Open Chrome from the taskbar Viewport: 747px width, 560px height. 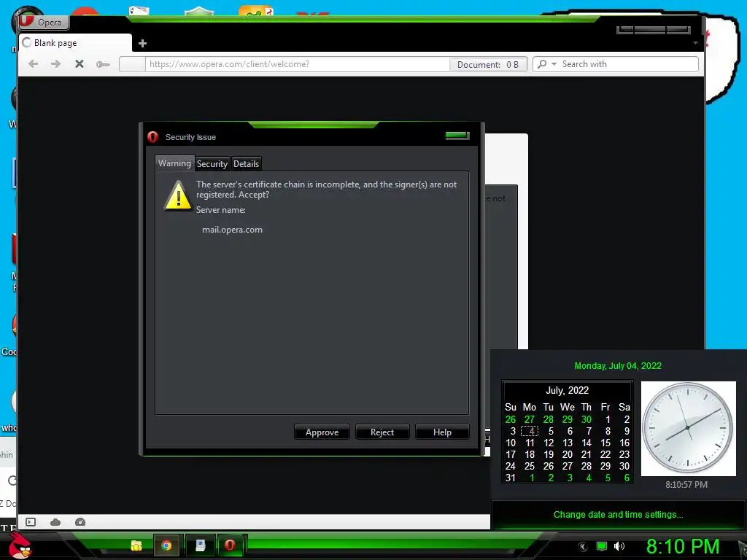coord(166,545)
